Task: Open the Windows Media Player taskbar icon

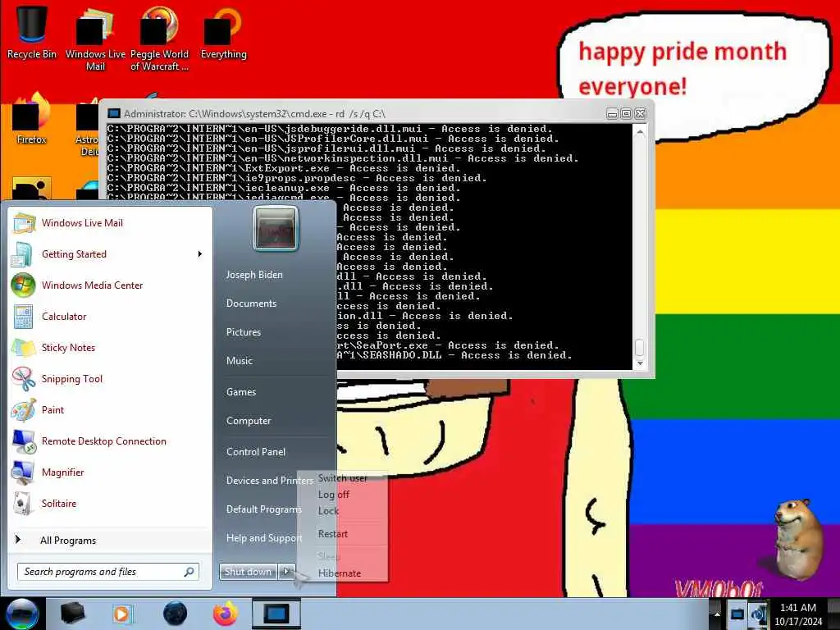Action: tap(122, 614)
